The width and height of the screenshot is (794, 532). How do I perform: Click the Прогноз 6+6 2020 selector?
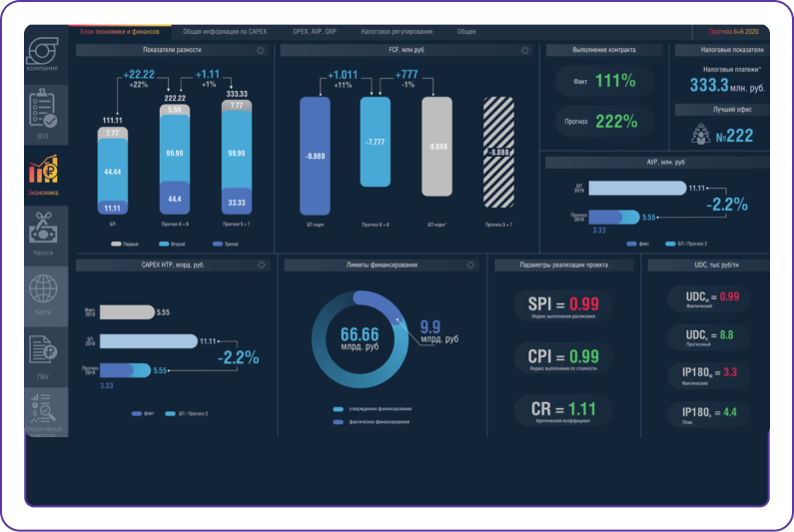coord(734,31)
